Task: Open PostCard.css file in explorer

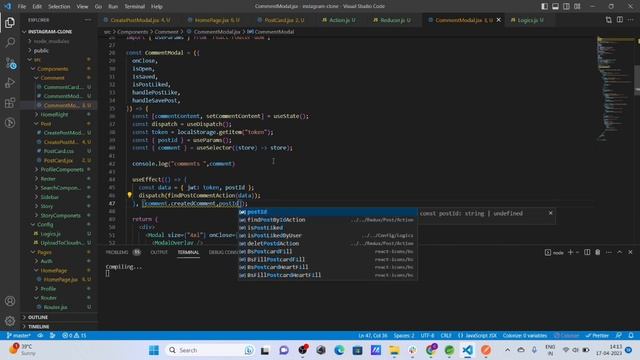Action: coord(58,151)
